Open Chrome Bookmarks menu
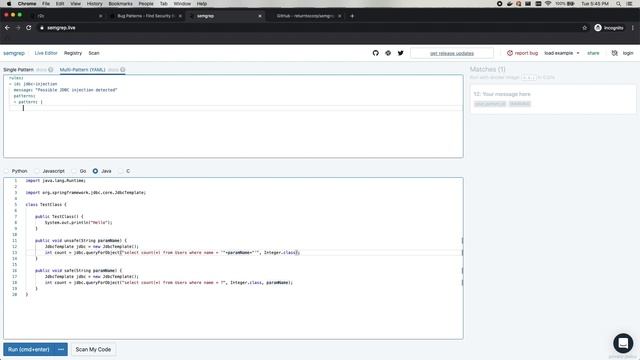 pos(120,4)
